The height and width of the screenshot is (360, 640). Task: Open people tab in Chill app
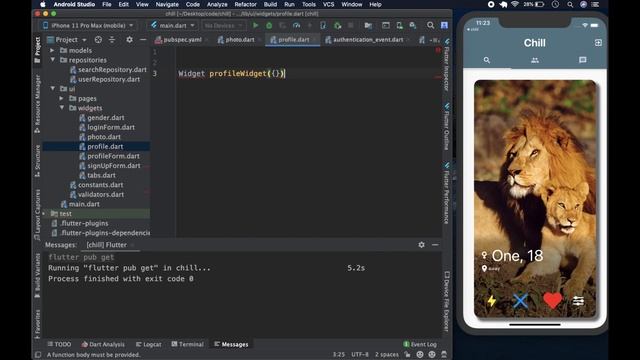coord(535,60)
